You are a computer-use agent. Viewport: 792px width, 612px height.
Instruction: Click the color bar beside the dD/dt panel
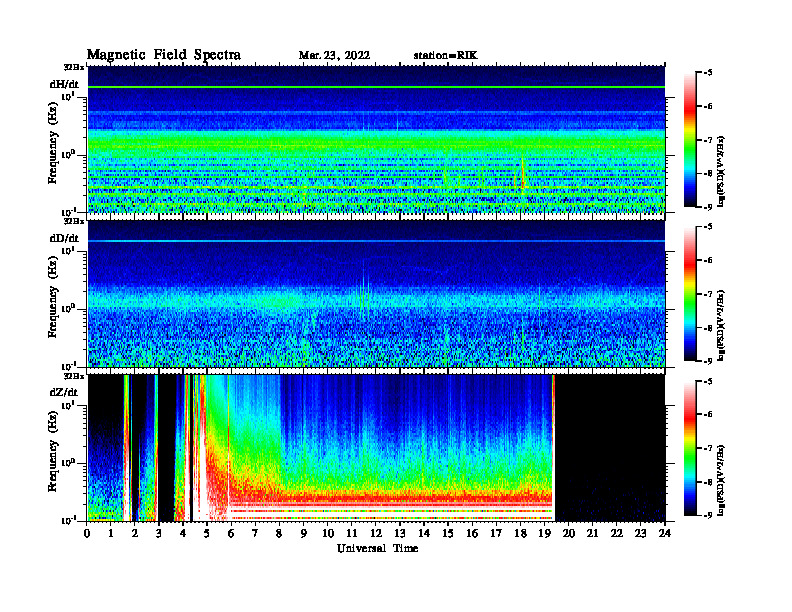tap(689, 294)
